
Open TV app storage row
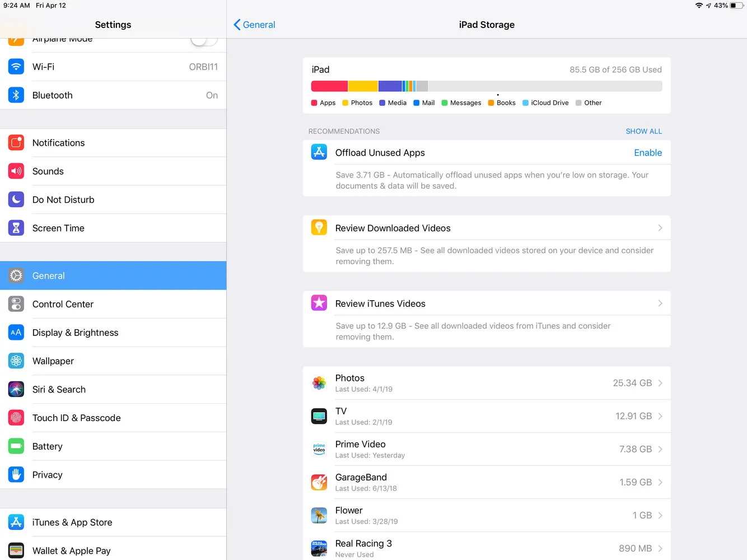coord(486,416)
